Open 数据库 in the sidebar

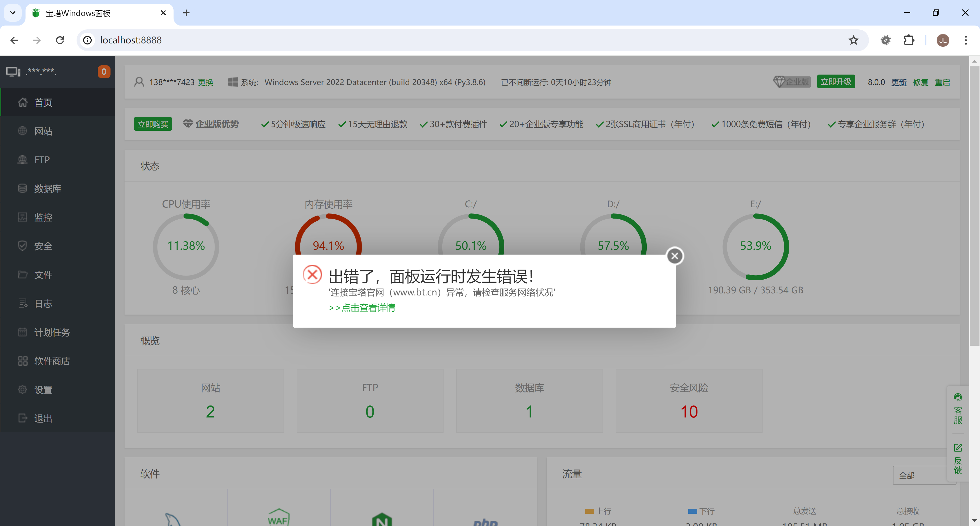coord(57,188)
